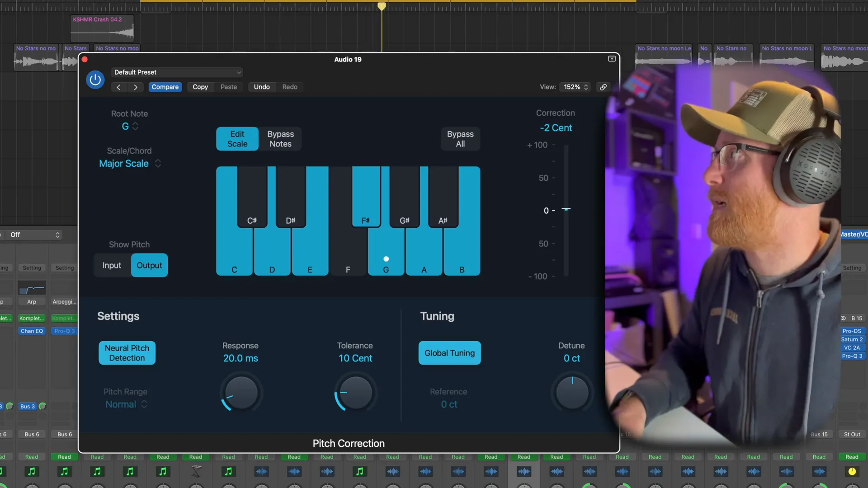Screen dimensions: 868x488
Task: Open the Major Scale dropdown
Action: [130, 164]
